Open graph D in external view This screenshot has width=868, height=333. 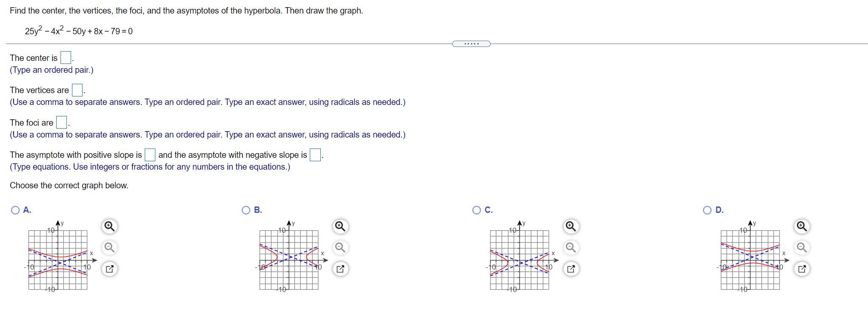tap(801, 269)
